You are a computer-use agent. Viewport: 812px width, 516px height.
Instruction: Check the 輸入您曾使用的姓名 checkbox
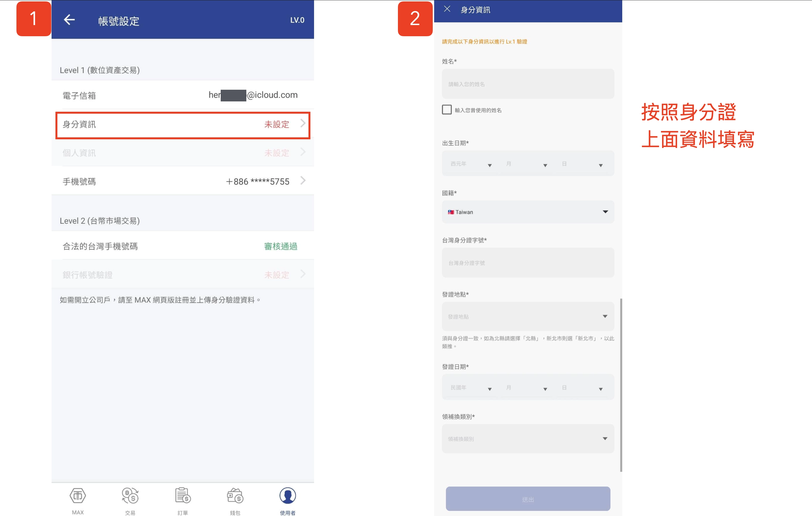(447, 109)
